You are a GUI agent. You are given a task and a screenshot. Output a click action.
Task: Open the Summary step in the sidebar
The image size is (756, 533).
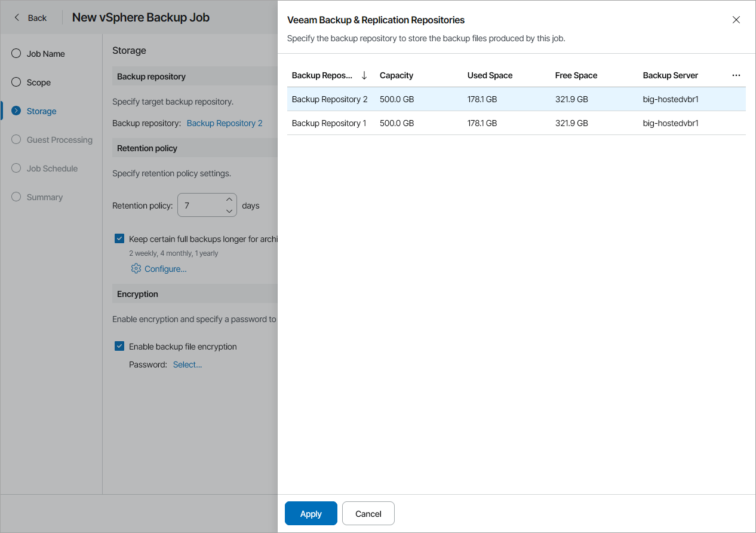(16, 197)
